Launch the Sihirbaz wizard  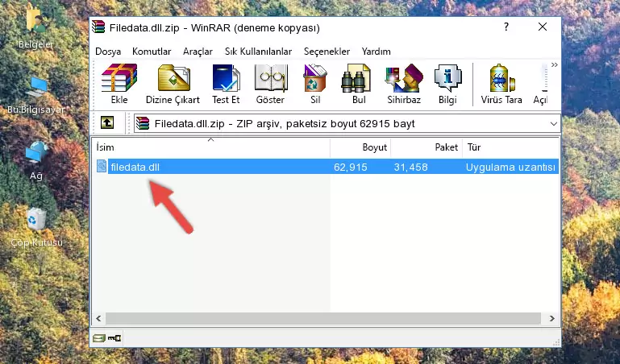(x=404, y=84)
